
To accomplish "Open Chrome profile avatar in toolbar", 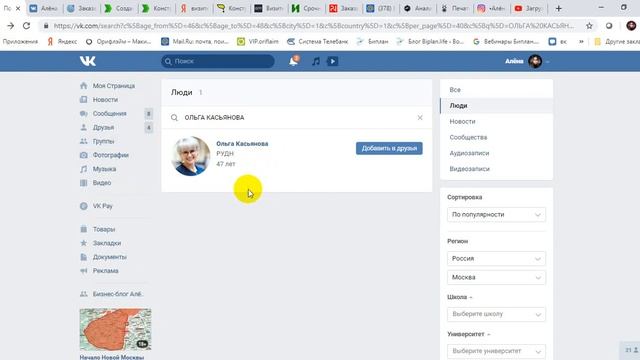I will click(x=631, y=26).
